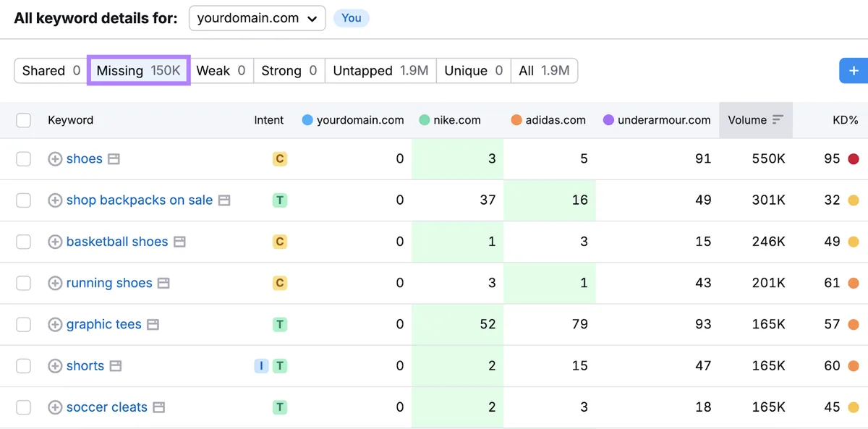
Task: Click the Intent column header
Action: [x=269, y=120]
